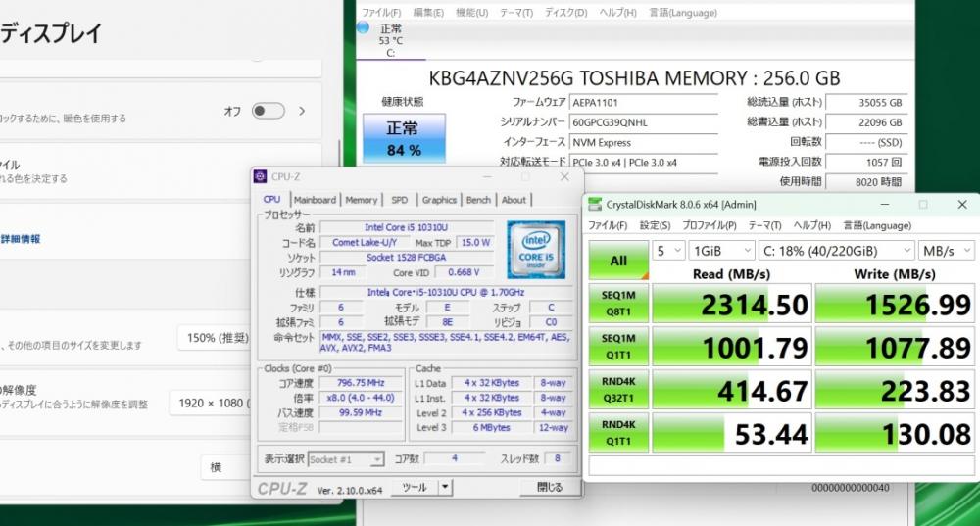
Task: Open 設定(S) menu in CrystalDiskMark
Action: (655, 225)
